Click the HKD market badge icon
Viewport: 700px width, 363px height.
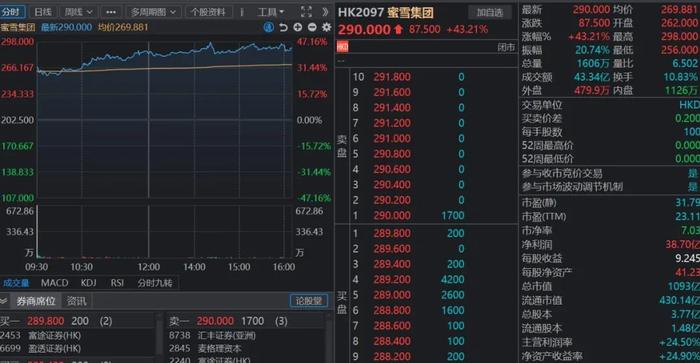pos(342,46)
